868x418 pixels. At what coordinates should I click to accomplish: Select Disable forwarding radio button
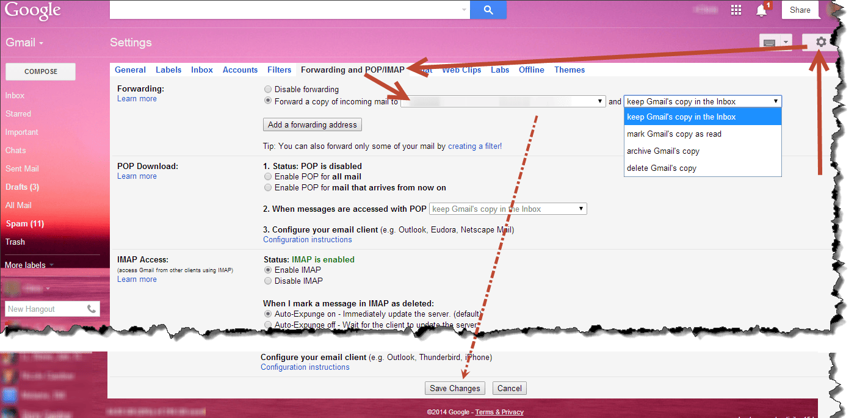click(x=268, y=90)
